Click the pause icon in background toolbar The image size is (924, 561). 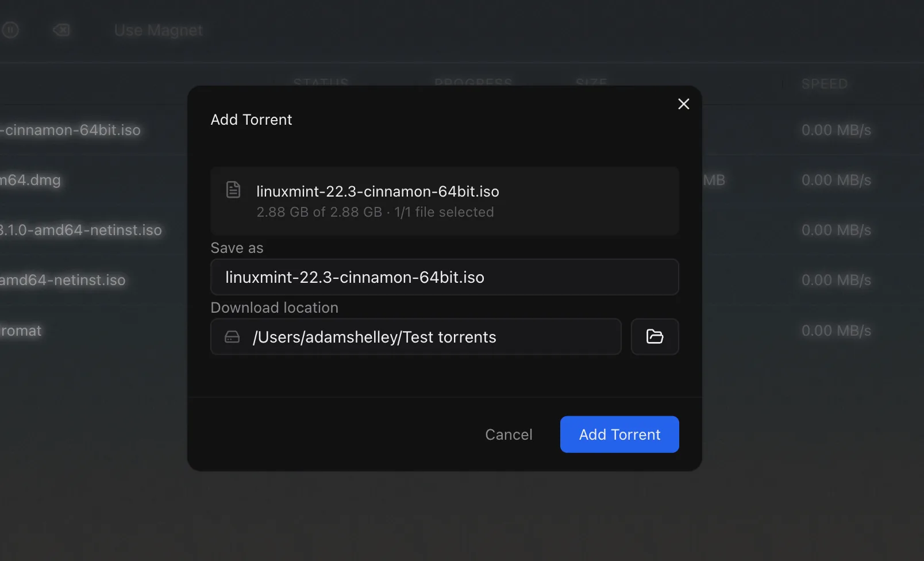[10, 30]
